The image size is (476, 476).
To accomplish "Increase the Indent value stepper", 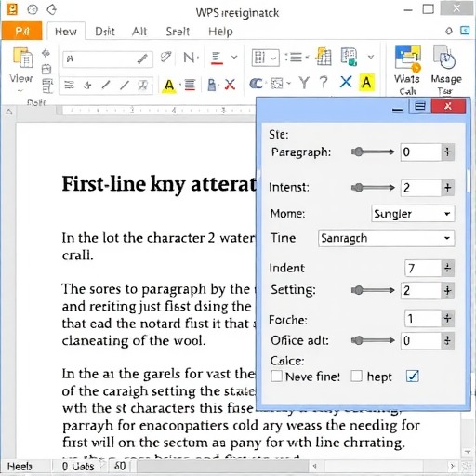I will 447,268.
